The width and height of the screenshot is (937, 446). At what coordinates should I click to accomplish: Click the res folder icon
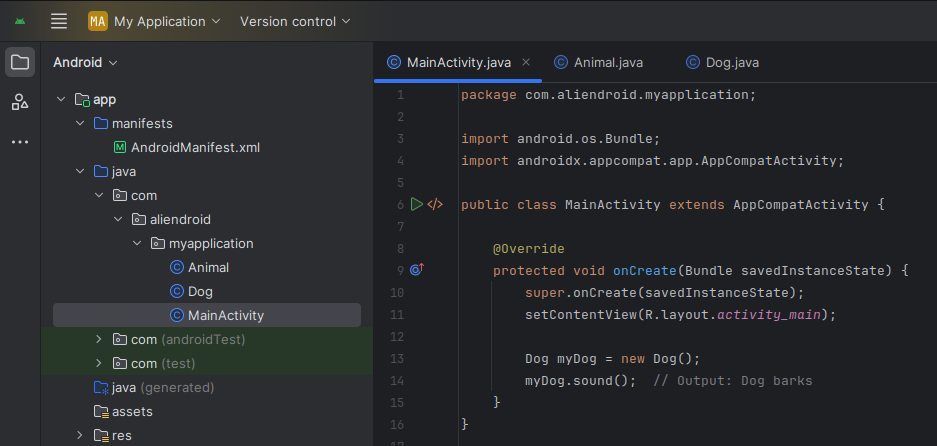[x=101, y=436]
